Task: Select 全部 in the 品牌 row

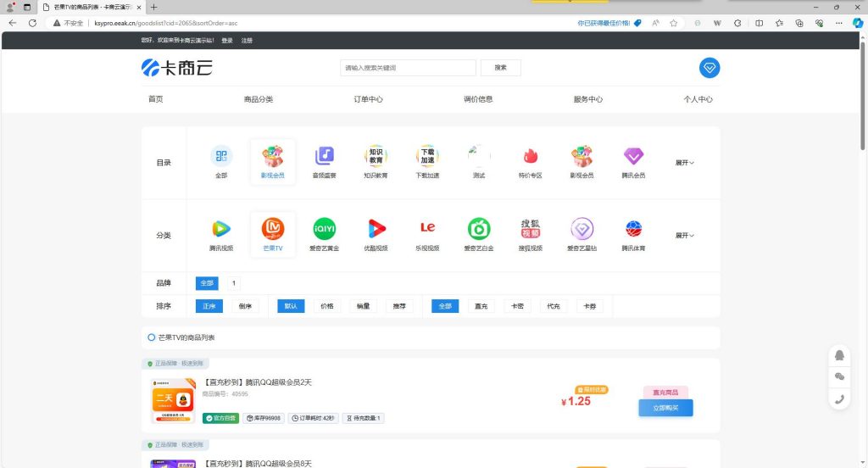Action: point(207,283)
